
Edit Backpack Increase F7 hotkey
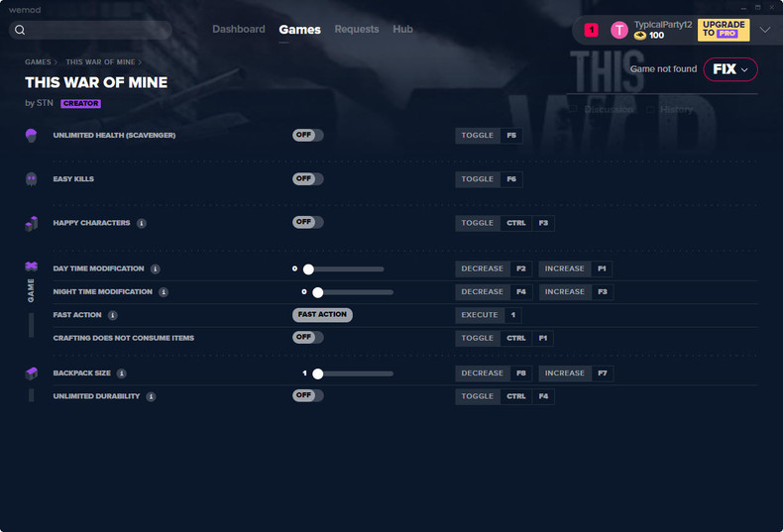click(x=603, y=373)
